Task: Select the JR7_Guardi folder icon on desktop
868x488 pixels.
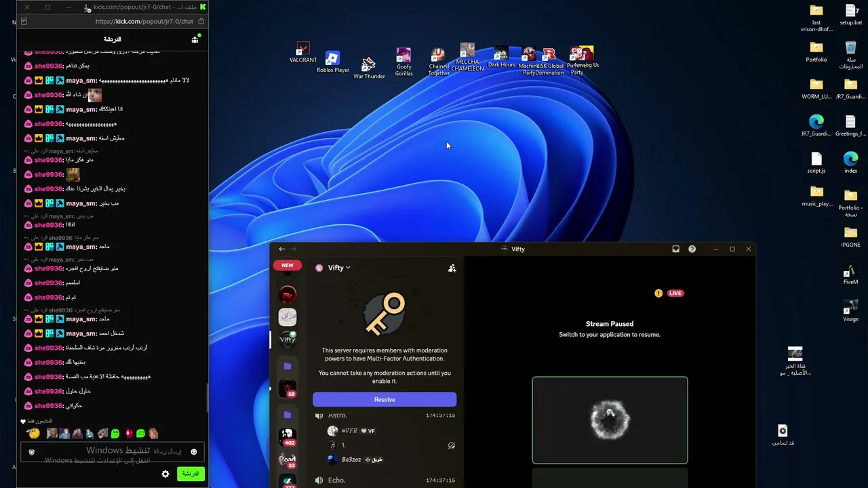Action: tap(850, 89)
